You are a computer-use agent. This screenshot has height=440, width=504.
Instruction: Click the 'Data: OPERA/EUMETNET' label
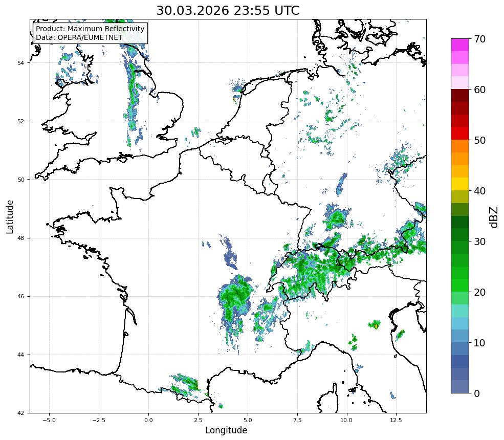[x=79, y=37]
